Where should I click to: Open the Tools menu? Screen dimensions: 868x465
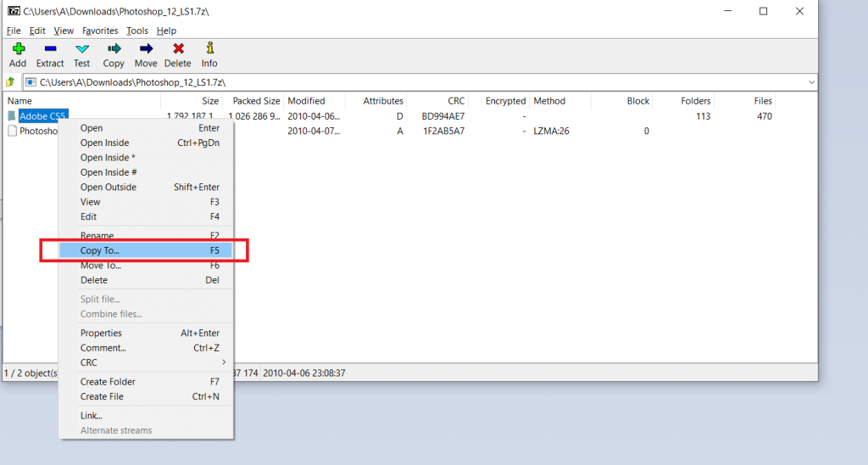pyautogui.click(x=137, y=31)
